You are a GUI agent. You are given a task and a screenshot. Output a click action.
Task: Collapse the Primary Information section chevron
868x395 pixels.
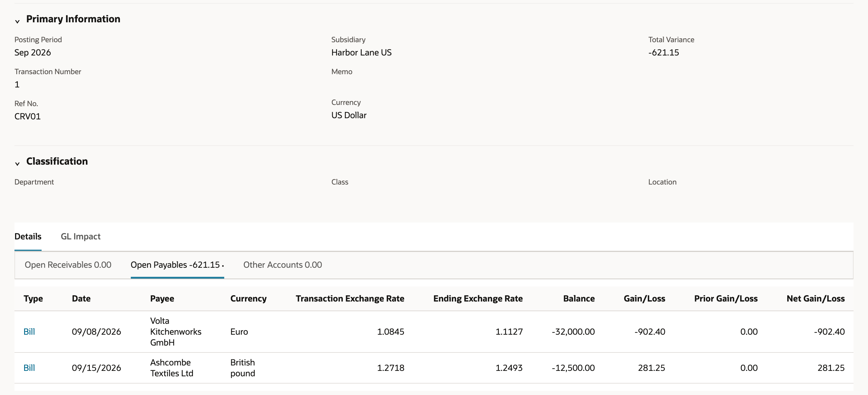17,21
